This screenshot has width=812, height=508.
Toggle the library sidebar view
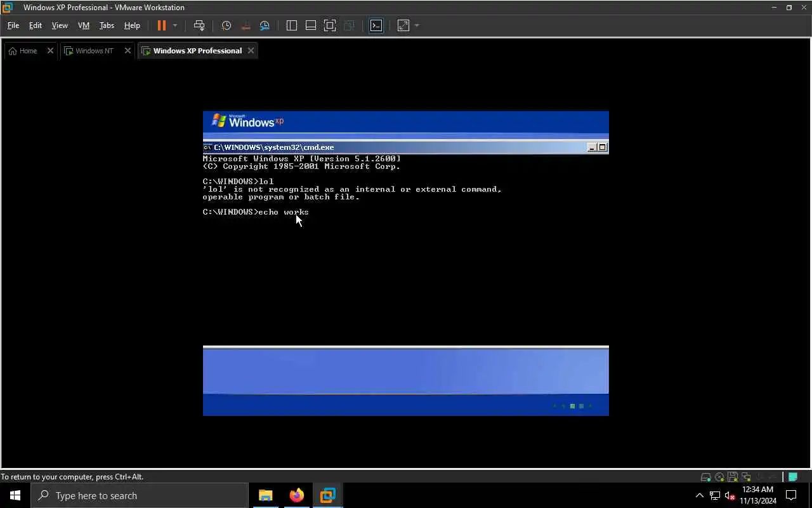(292, 25)
